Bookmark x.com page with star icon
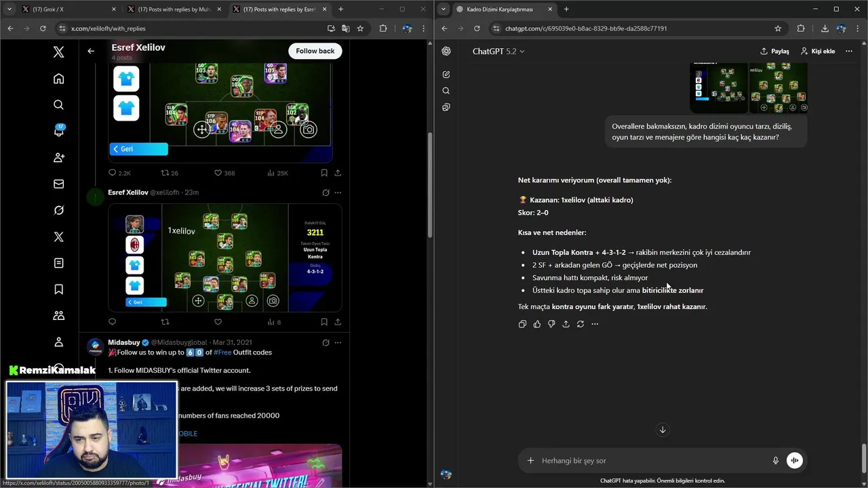Image resolution: width=868 pixels, height=488 pixels. (x=360, y=28)
